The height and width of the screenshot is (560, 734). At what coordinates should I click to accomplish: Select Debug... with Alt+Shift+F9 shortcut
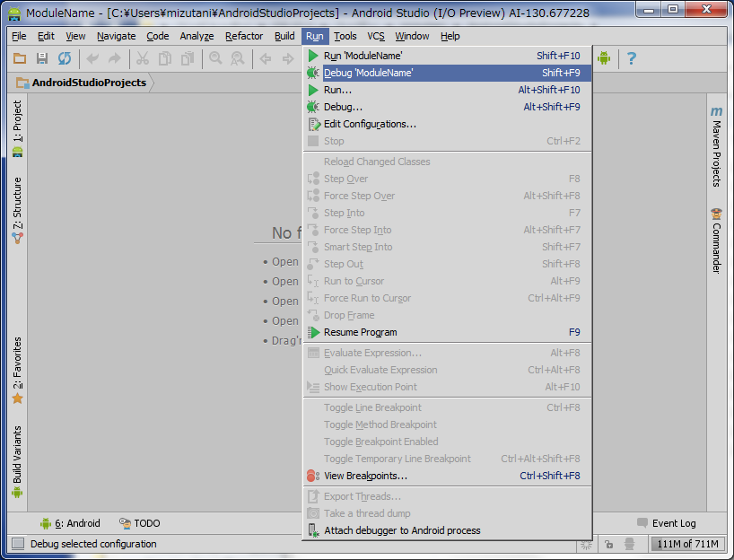(448, 107)
